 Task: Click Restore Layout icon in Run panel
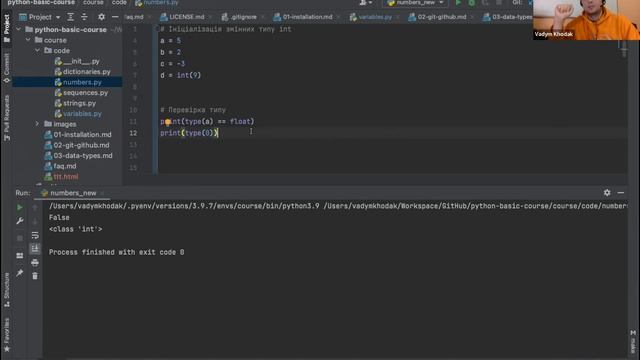coord(20,256)
